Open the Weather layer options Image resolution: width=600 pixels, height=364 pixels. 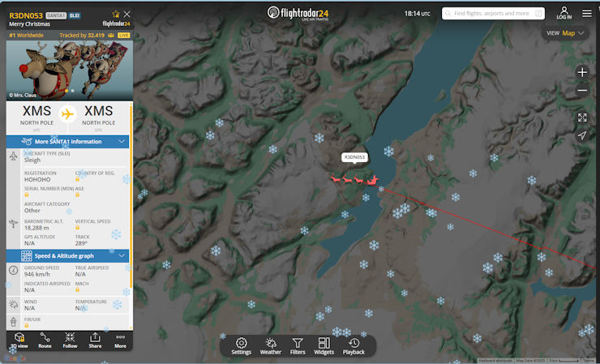pyautogui.click(x=271, y=346)
